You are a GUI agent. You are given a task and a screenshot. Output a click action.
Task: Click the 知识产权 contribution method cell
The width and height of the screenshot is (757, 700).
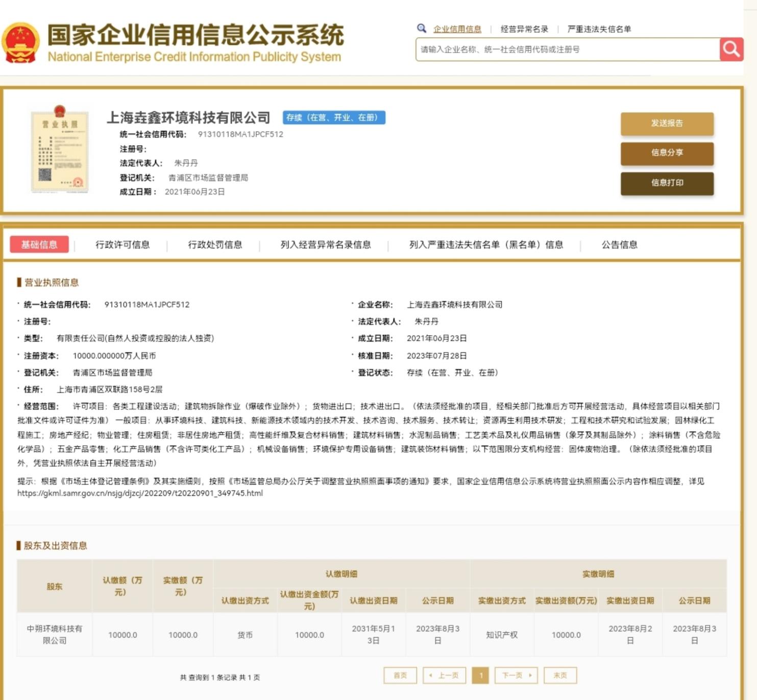[x=502, y=635]
